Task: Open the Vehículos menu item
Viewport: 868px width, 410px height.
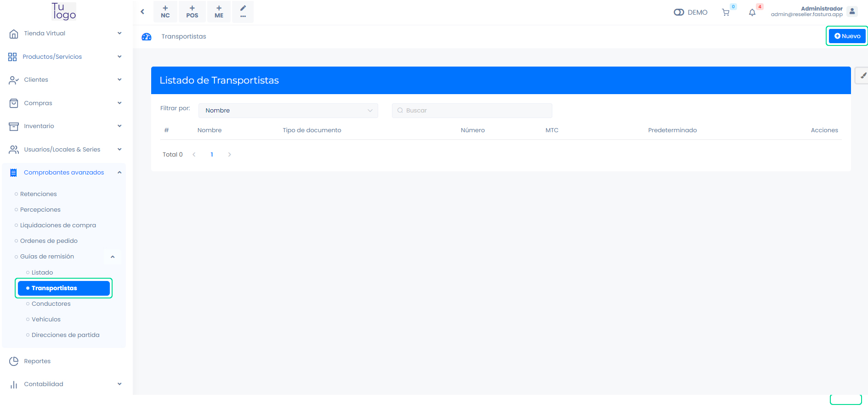Action: pos(46,320)
